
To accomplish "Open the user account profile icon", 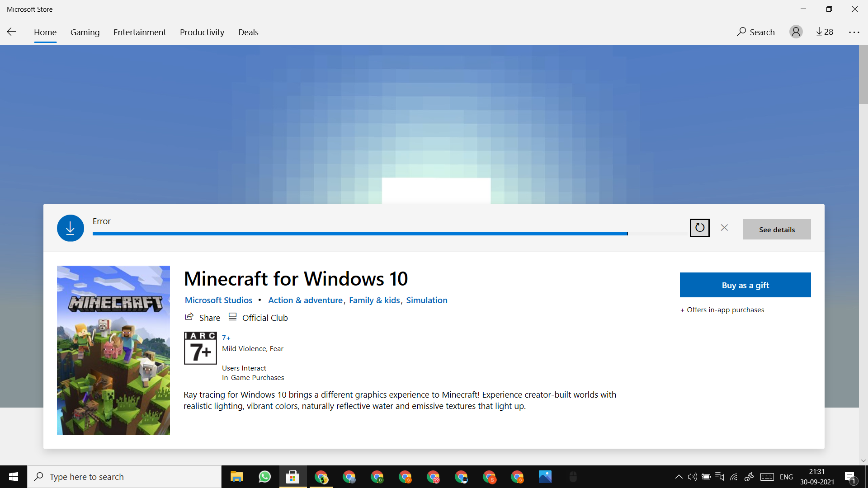I will pyautogui.click(x=796, y=32).
